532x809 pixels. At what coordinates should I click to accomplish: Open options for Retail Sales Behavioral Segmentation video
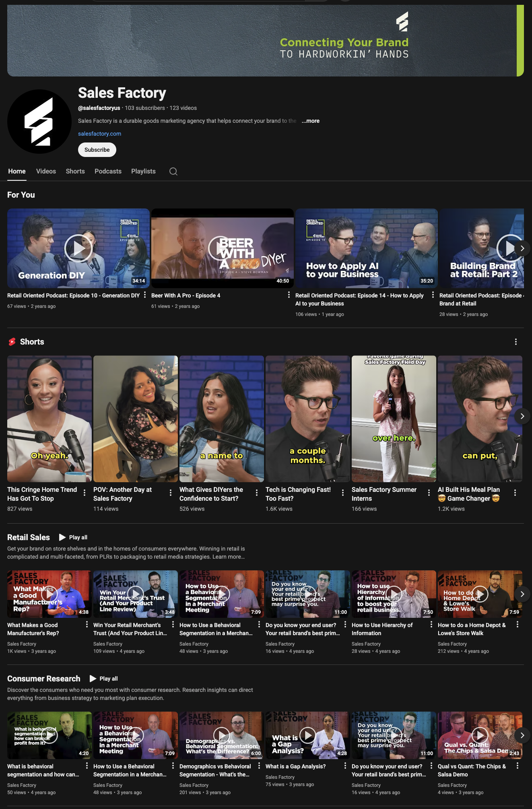pyautogui.click(x=259, y=625)
